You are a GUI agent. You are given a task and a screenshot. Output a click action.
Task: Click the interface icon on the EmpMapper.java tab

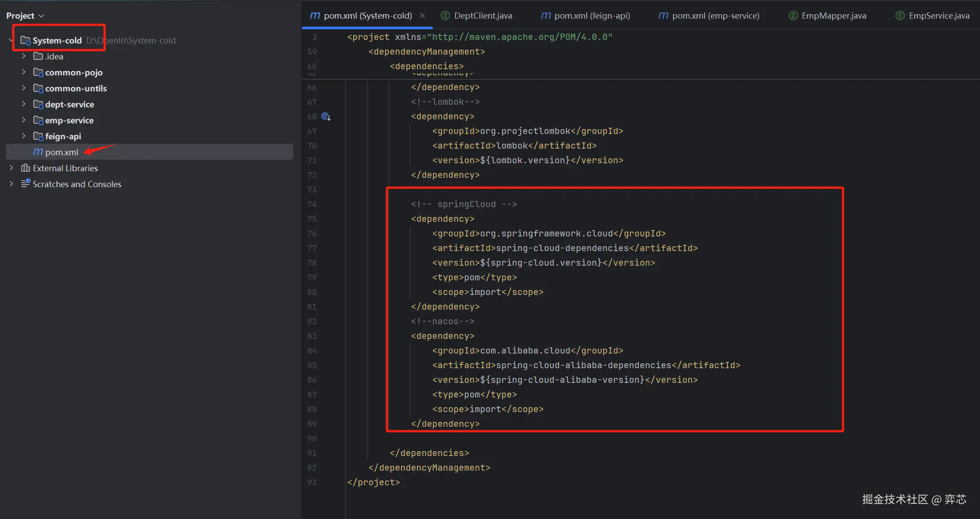793,16
